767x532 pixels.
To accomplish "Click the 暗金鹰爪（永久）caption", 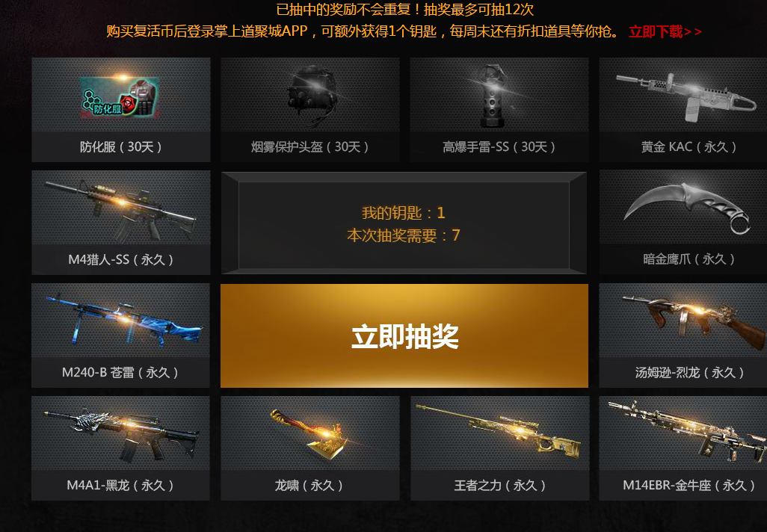I will tap(689, 259).
